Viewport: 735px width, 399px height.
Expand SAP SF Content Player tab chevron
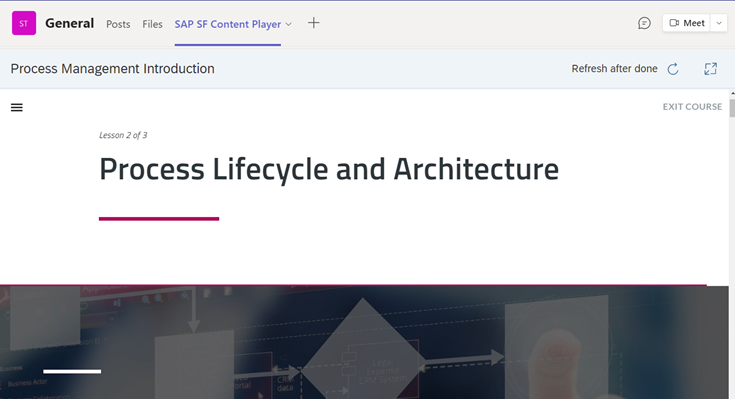pyautogui.click(x=289, y=24)
